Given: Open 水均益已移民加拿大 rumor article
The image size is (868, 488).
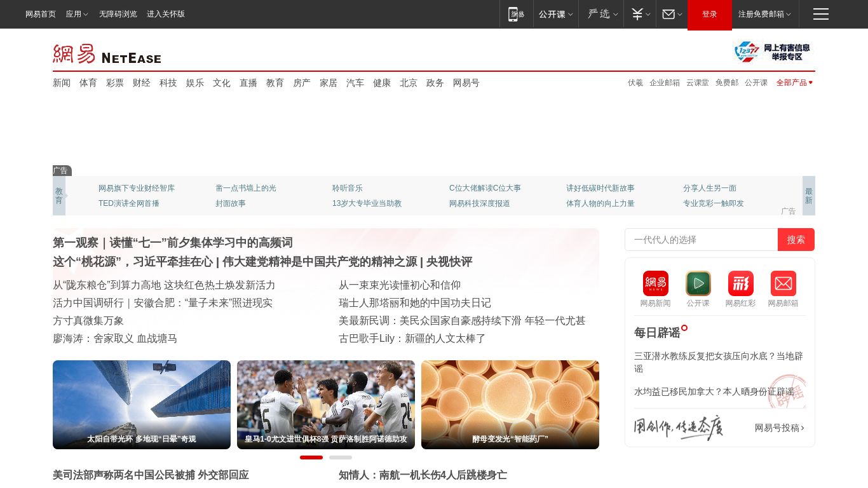Looking at the screenshot, I should (714, 391).
